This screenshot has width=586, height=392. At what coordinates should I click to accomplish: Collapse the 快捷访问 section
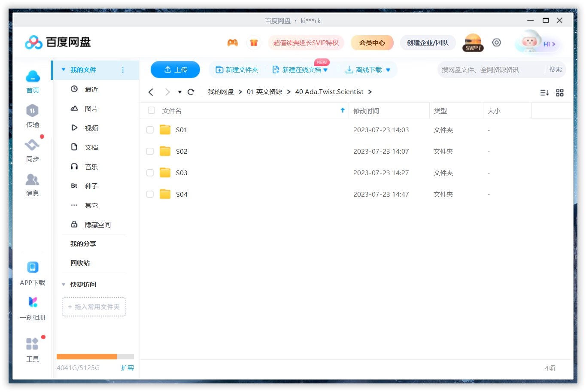tap(64, 284)
